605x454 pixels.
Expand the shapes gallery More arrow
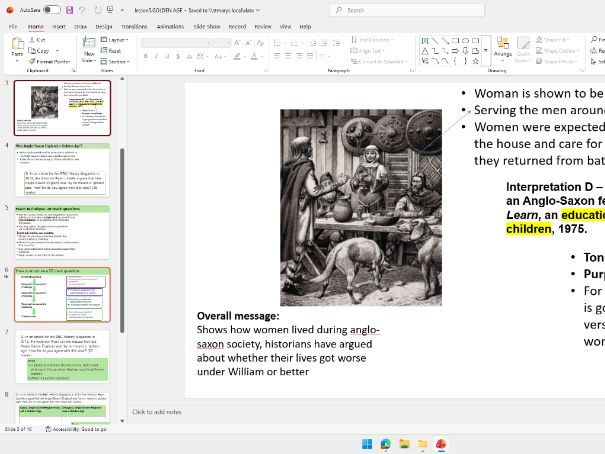pyautogui.click(x=486, y=51)
